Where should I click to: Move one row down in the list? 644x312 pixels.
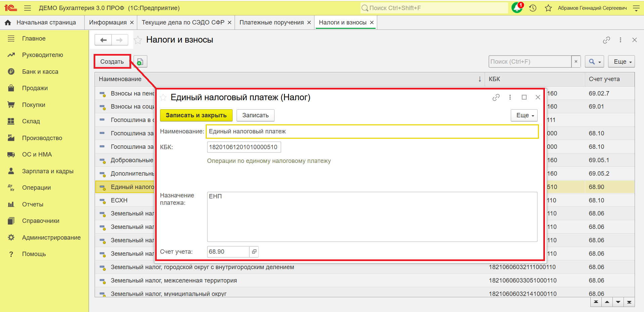(x=618, y=302)
